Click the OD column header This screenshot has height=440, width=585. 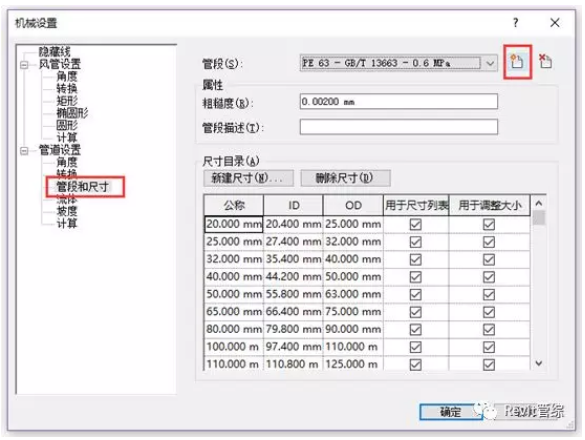353,205
